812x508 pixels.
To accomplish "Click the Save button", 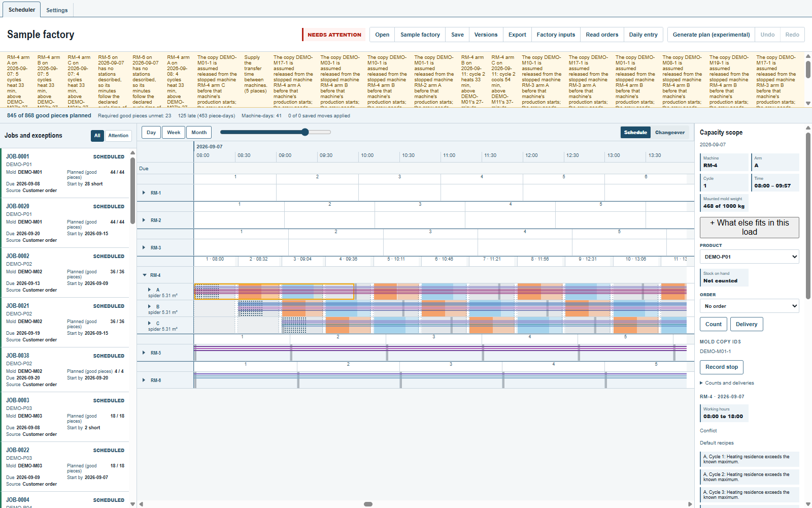I will [x=457, y=35].
